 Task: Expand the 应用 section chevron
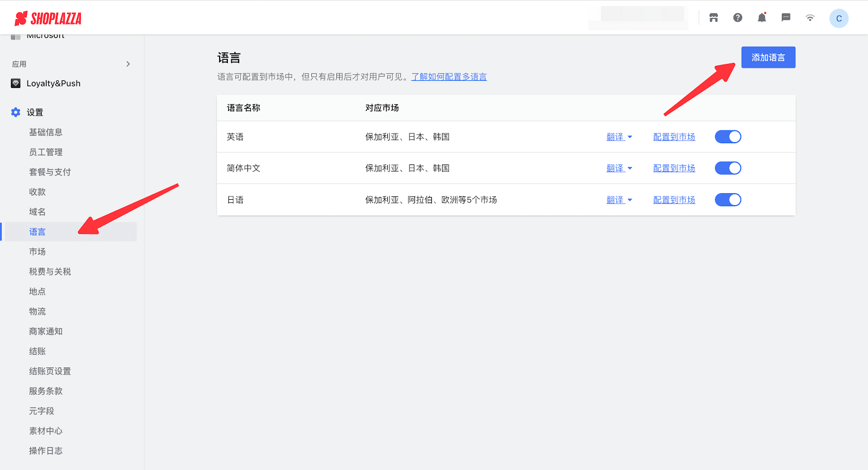coord(128,64)
